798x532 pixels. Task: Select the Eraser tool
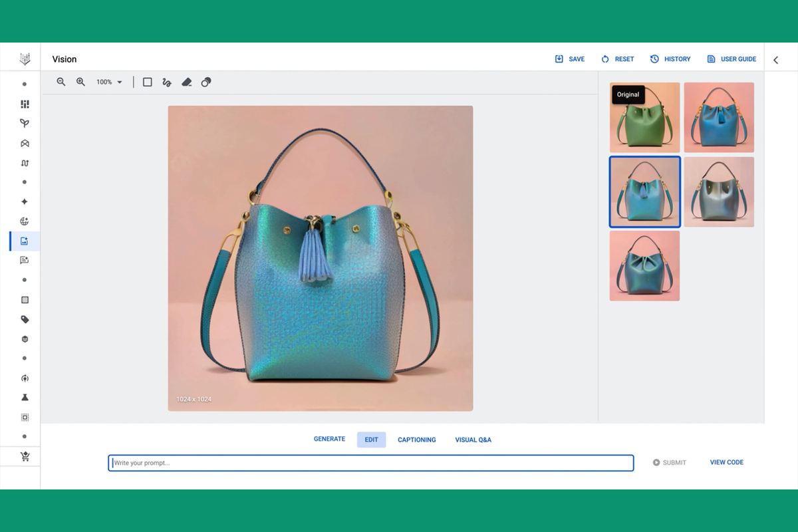[x=187, y=82]
